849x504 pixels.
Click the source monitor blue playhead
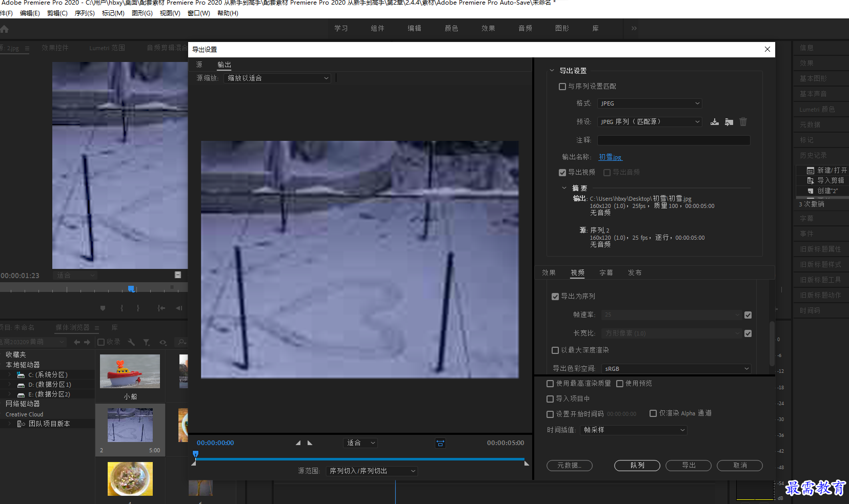coord(131,289)
